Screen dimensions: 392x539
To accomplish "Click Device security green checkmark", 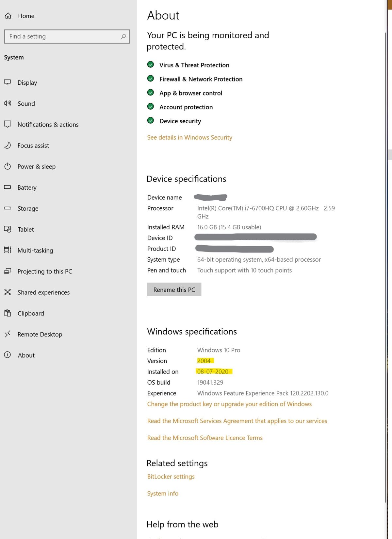I will point(151,121).
